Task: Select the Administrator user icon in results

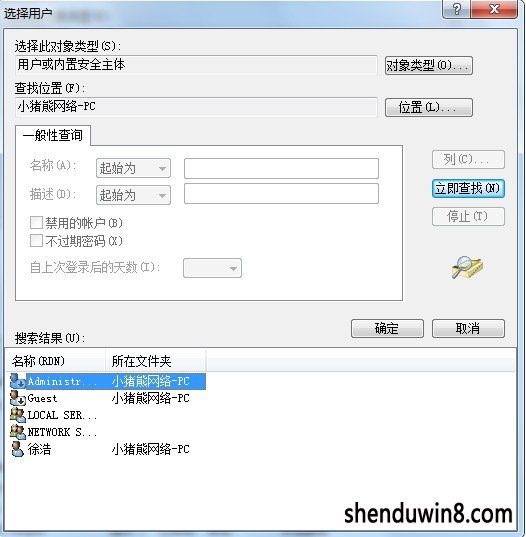Action: pos(17,381)
